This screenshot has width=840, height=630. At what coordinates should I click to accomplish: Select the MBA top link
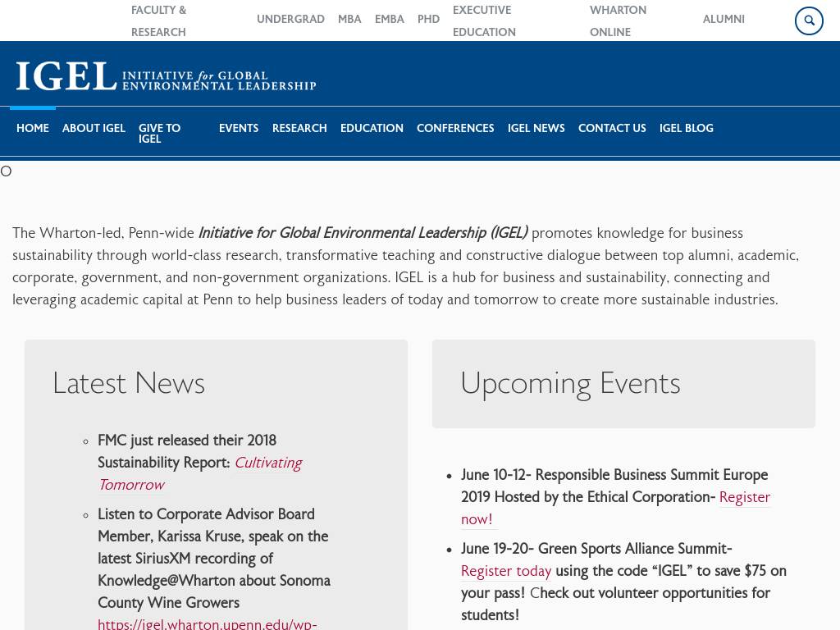349,20
